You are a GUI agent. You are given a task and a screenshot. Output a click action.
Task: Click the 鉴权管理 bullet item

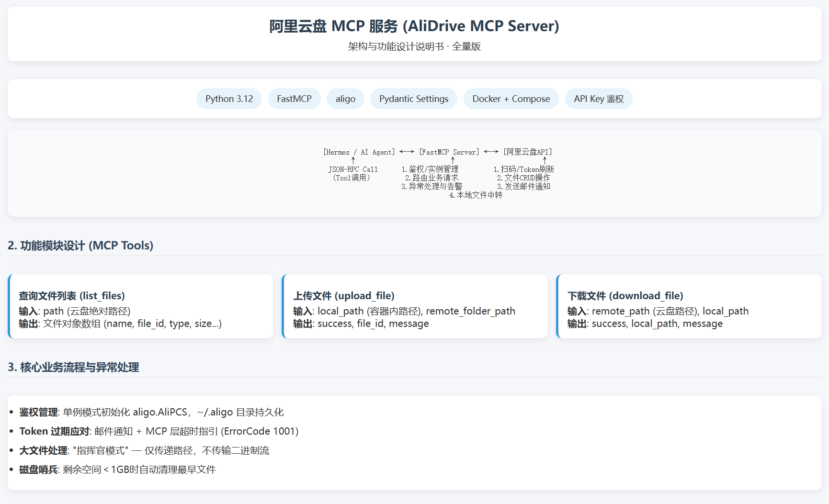(x=151, y=412)
